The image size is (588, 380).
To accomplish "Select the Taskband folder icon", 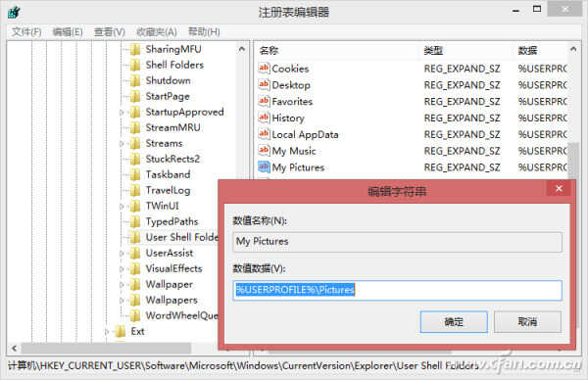I will (x=134, y=175).
